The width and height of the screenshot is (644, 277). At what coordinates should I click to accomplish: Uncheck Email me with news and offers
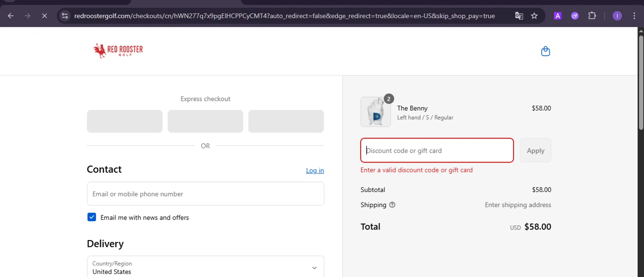[91, 217]
